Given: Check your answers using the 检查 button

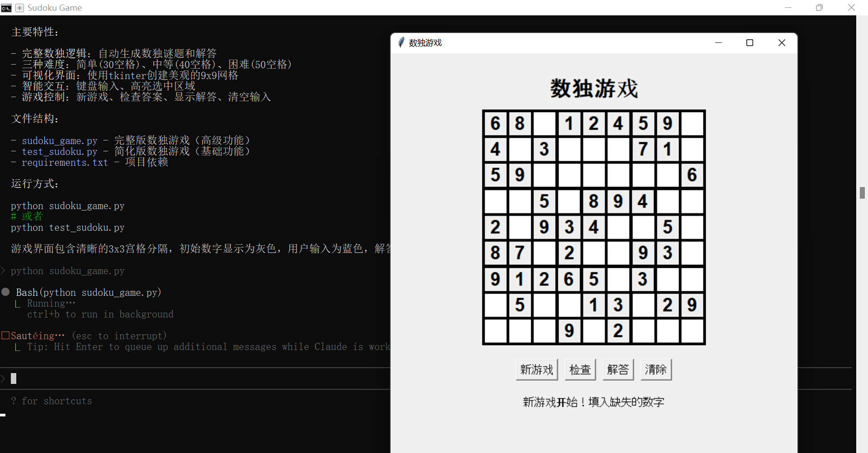Looking at the screenshot, I should [580, 369].
